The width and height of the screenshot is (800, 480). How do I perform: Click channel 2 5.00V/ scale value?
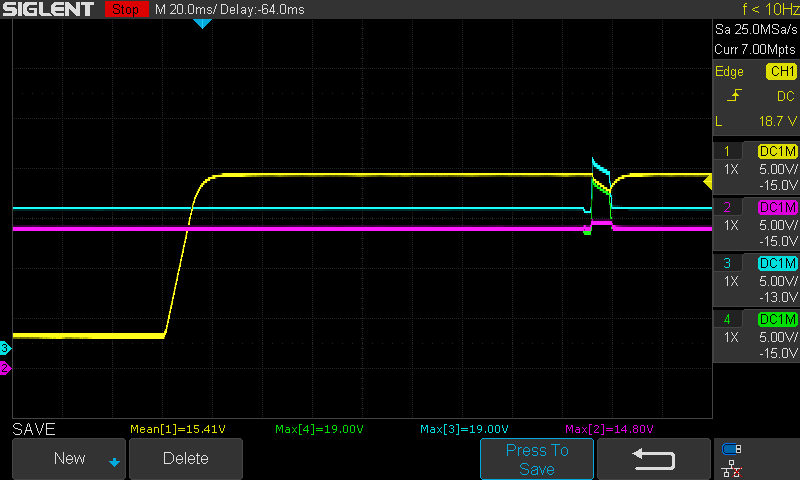(x=778, y=225)
